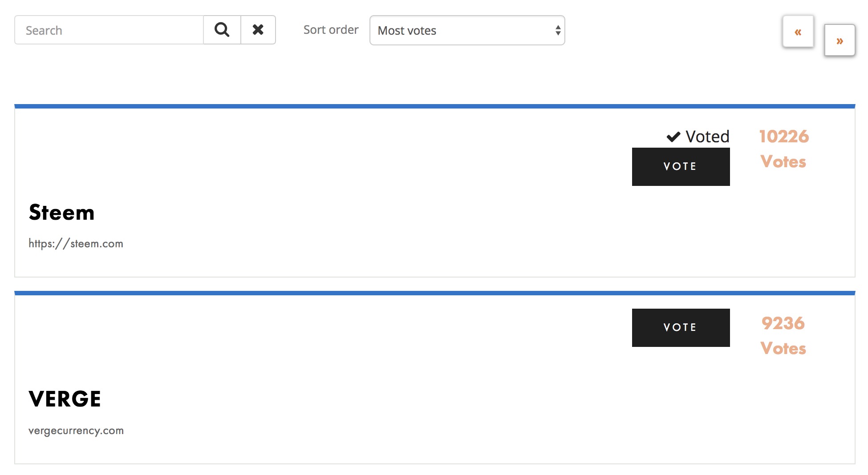
Task: Click the Votes label under 9236
Action: click(x=783, y=349)
